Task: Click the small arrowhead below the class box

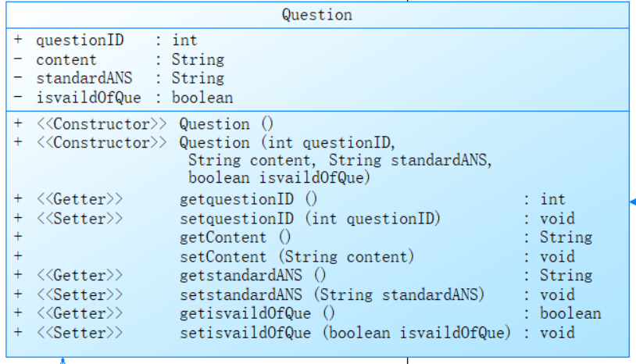Action: pos(63,361)
